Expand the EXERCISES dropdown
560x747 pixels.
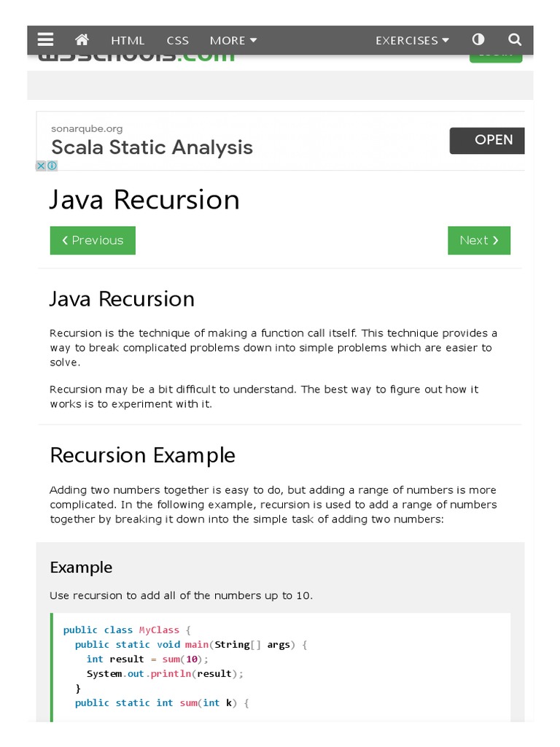pos(412,41)
